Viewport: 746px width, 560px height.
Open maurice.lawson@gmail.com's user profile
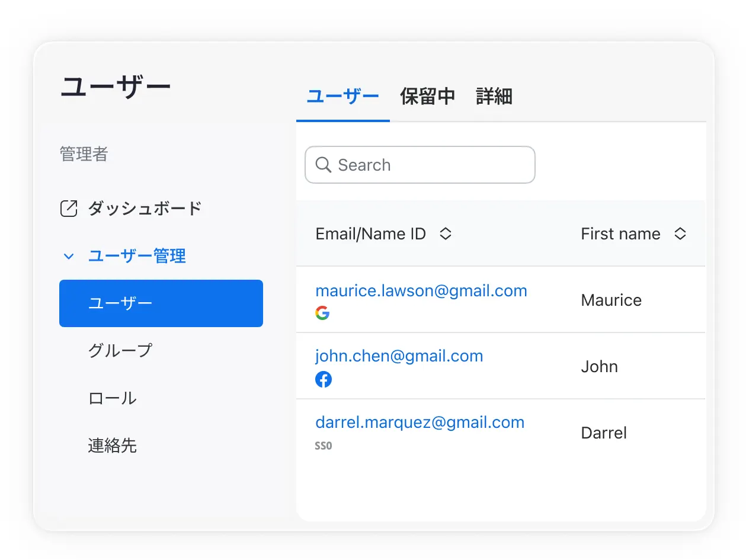click(x=421, y=290)
